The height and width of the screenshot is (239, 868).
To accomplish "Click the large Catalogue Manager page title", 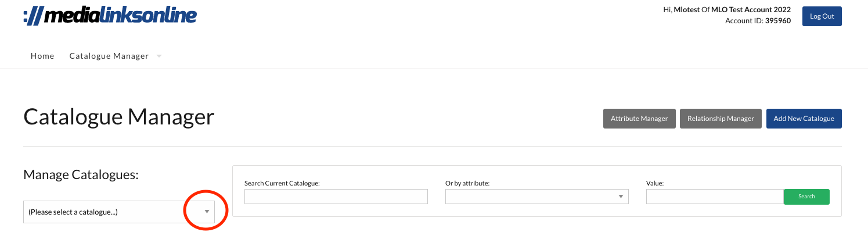I will pos(119,117).
